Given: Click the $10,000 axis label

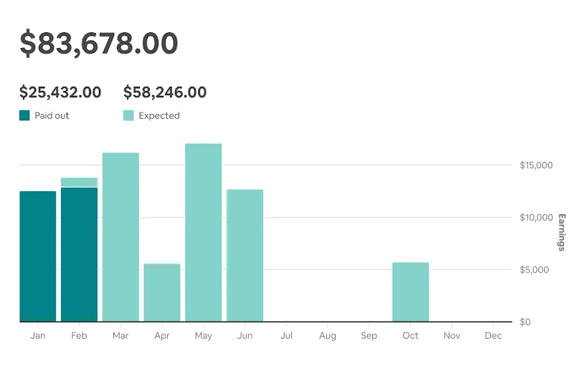Looking at the screenshot, I should [x=536, y=218].
